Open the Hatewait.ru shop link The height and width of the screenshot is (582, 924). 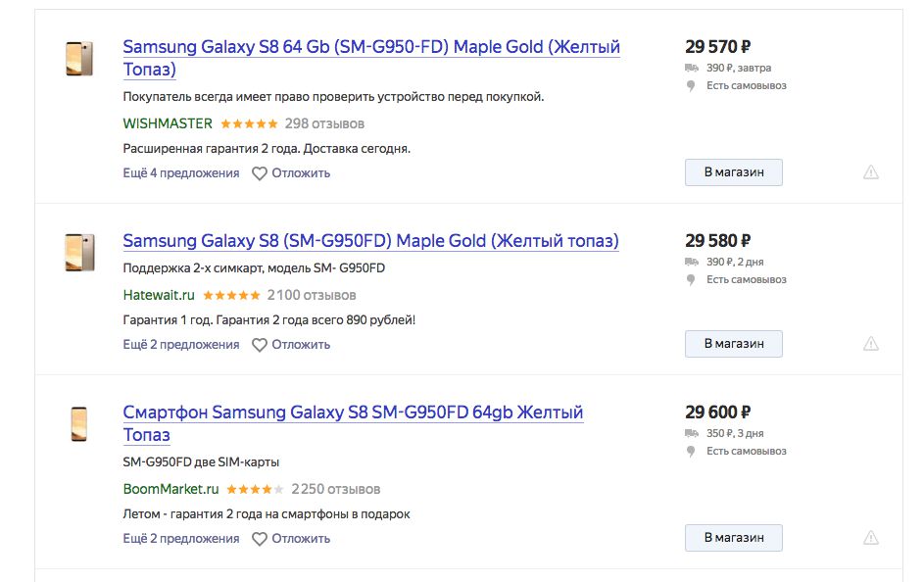tap(159, 295)
